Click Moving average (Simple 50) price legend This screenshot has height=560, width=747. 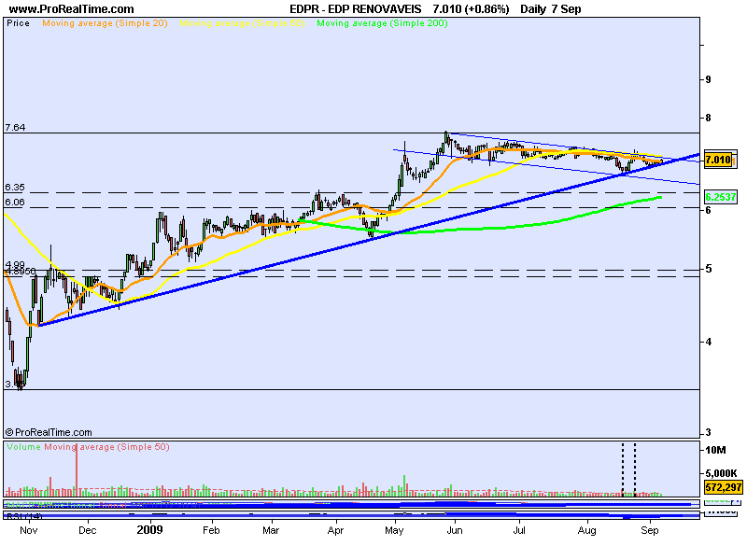click(x=242, y=23)
